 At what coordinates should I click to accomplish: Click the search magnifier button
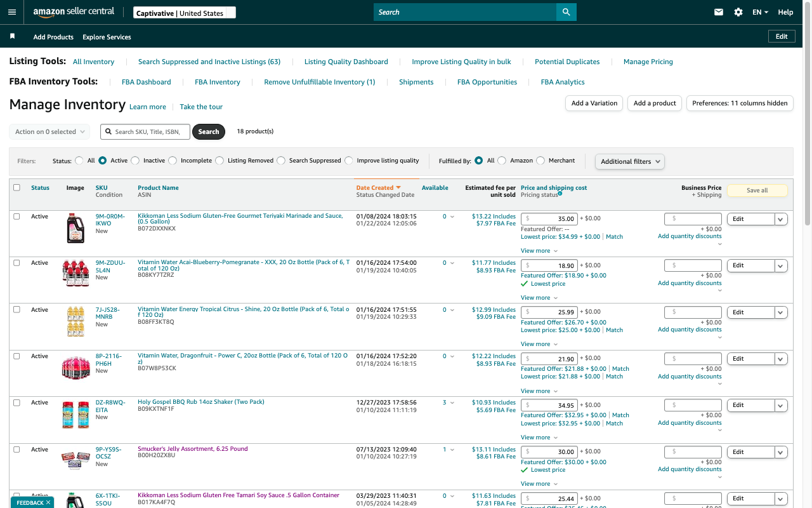pos(566,12)
